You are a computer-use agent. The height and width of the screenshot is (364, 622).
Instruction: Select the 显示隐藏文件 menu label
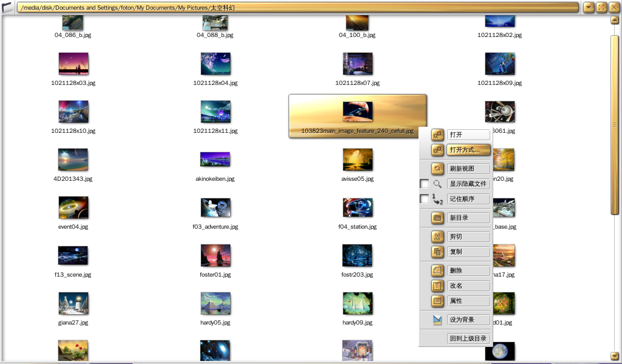[x=468, y=184]
